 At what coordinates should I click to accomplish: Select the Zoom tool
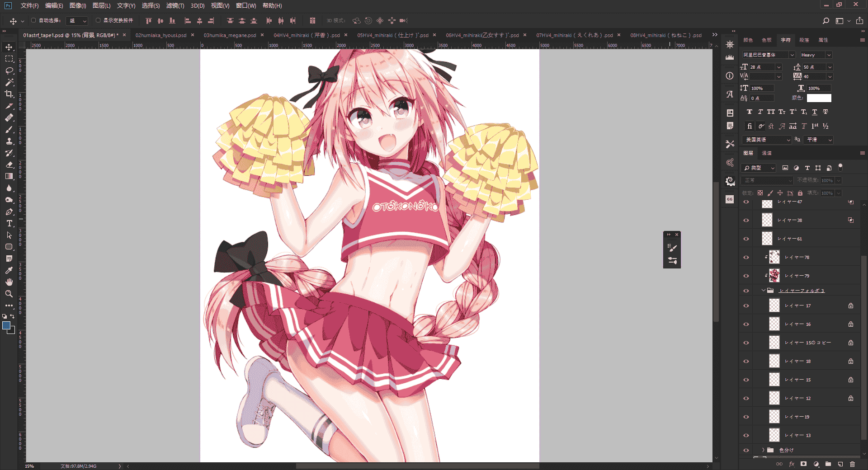[x=9, y=294]
